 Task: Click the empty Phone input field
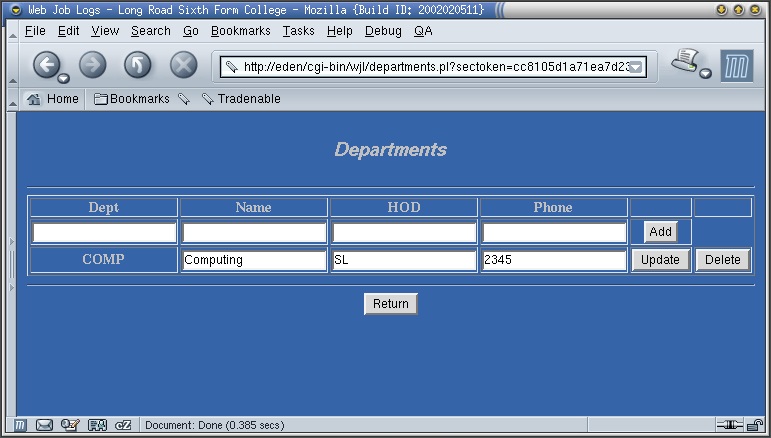tap(554, 232)
